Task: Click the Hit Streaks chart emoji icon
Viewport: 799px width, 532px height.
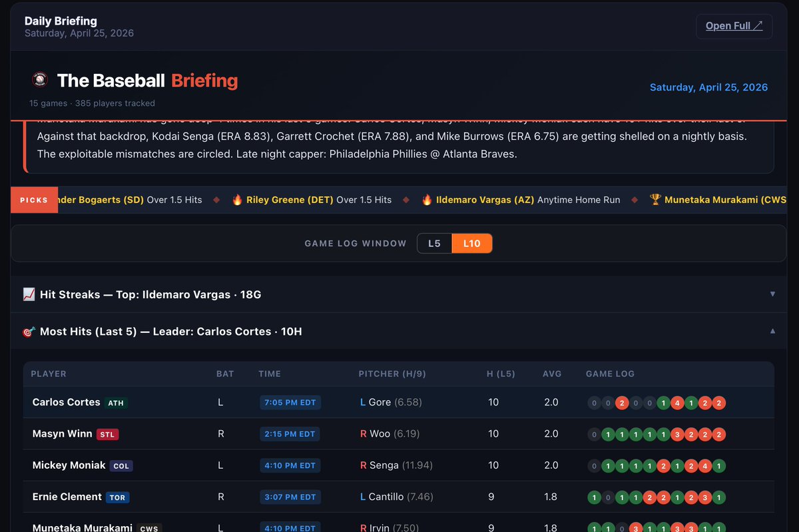Action: coord(29,294)
